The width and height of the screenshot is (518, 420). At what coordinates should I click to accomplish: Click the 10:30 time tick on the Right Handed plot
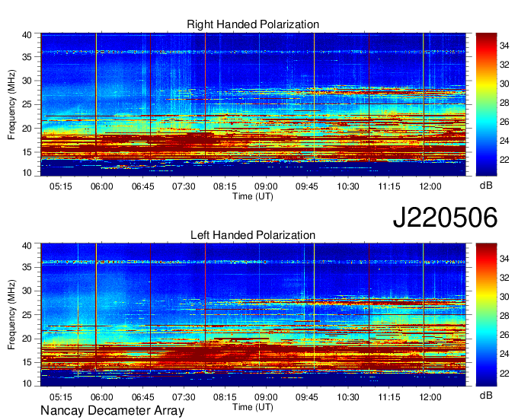pos(348,186)
